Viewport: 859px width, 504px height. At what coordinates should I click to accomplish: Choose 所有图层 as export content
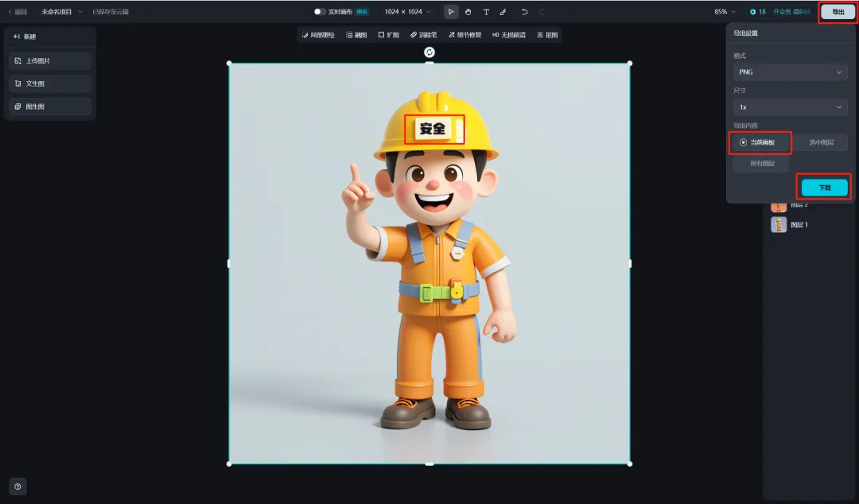coord(761,164)
